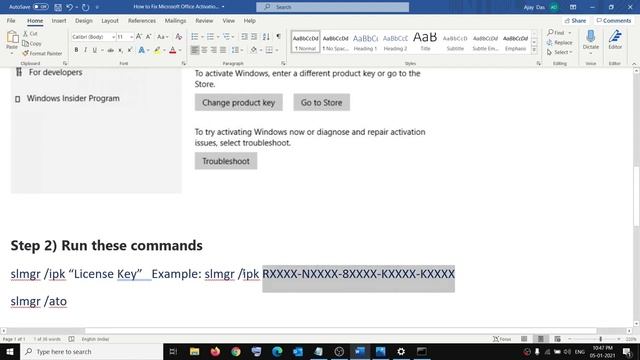The image size is (640, 360).
Task: Switch to the Review tab
Action: [x=204, y=20]
